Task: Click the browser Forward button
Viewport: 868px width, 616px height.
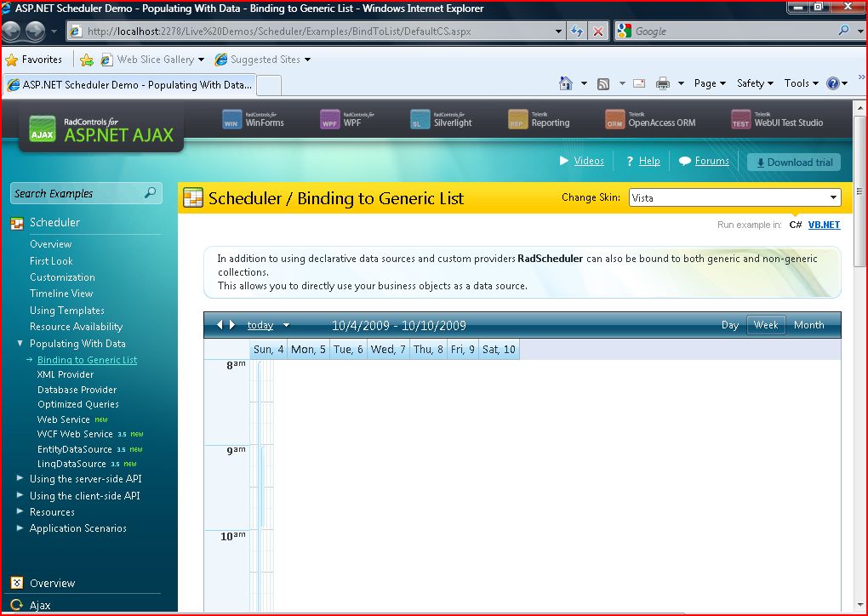Action: pyautogui.click(x=35, y=31)
